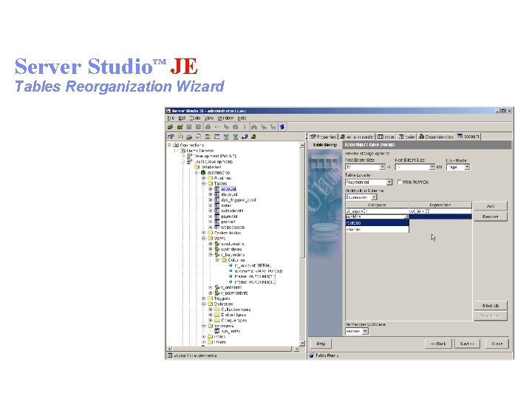Open the Table Location dropdown showing Fragmented

389,183
